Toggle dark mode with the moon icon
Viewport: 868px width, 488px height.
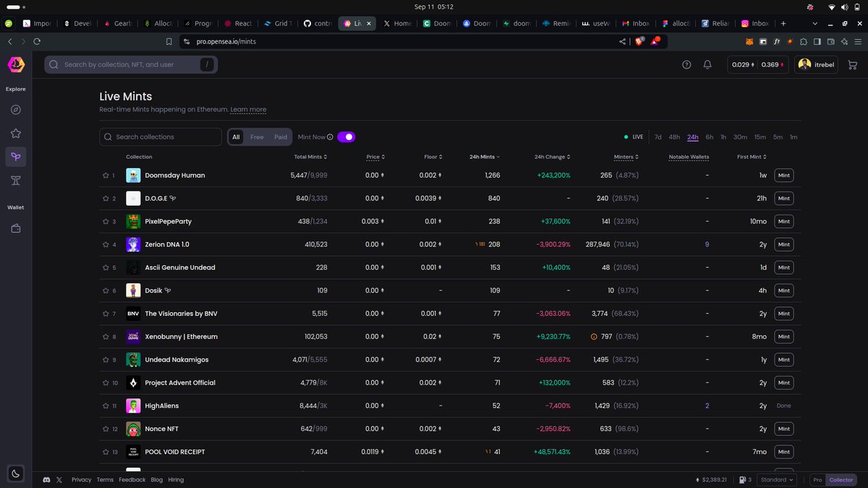(15, 474)
